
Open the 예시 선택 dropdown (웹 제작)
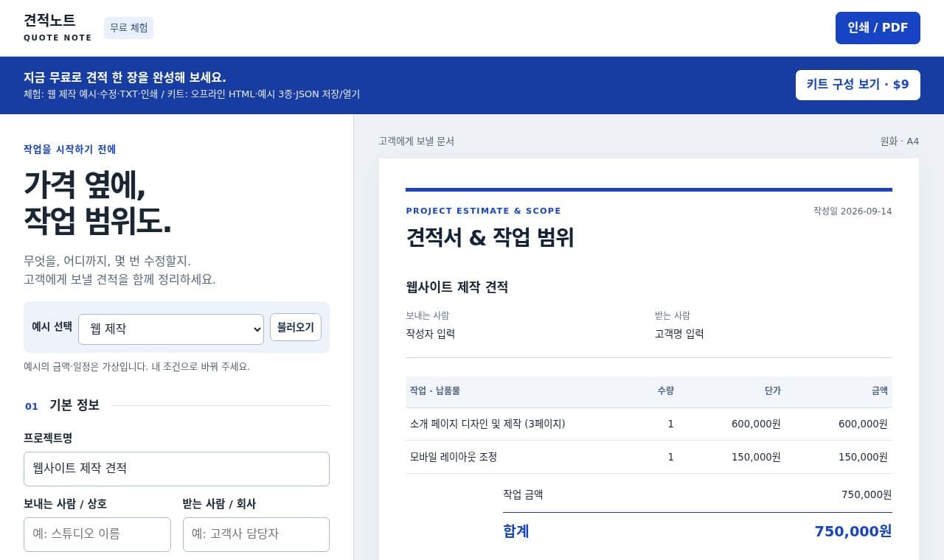pyautogui.click(x=171, y=329)
